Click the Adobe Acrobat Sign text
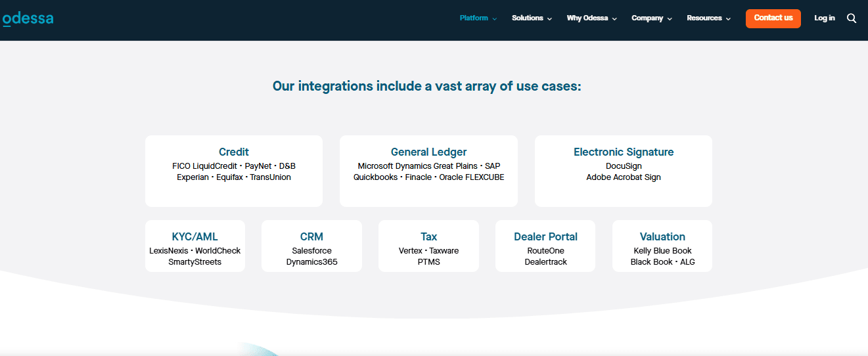868x356 pixels. pos(624,177)
